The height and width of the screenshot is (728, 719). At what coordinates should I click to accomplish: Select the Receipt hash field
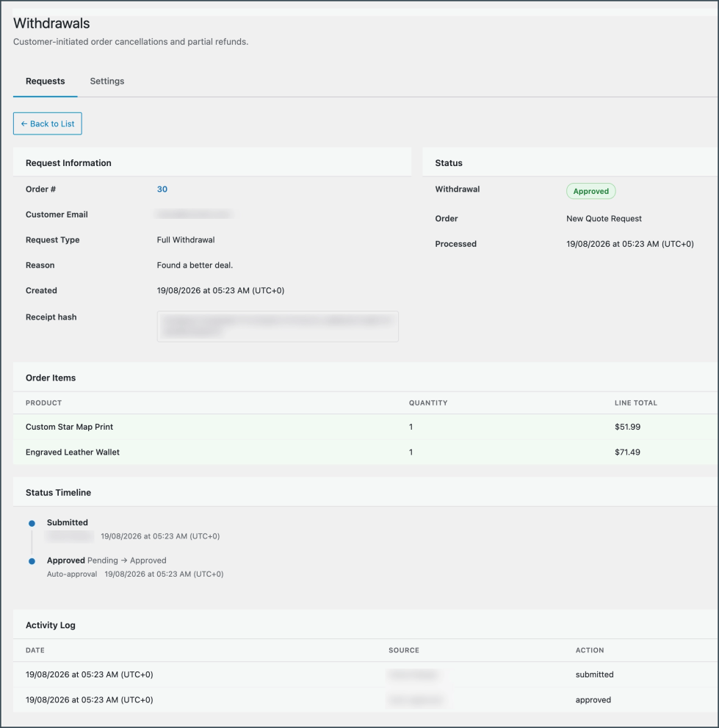278,326
